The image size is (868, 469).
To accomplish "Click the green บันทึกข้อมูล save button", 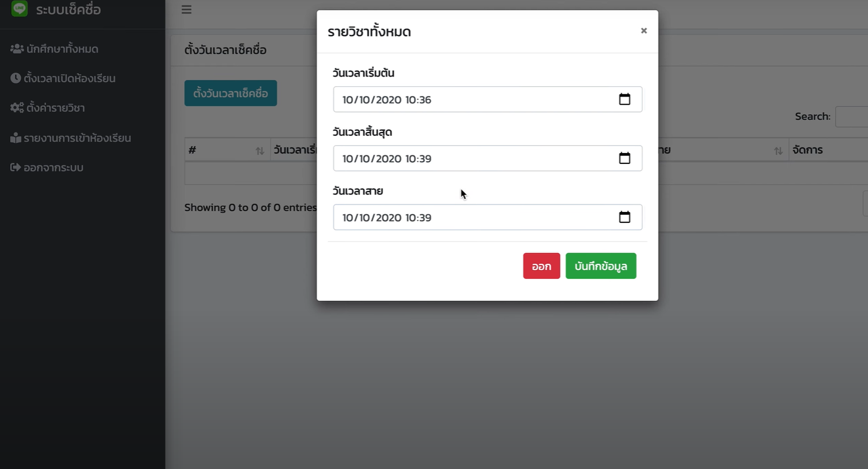I will point(601,266).
